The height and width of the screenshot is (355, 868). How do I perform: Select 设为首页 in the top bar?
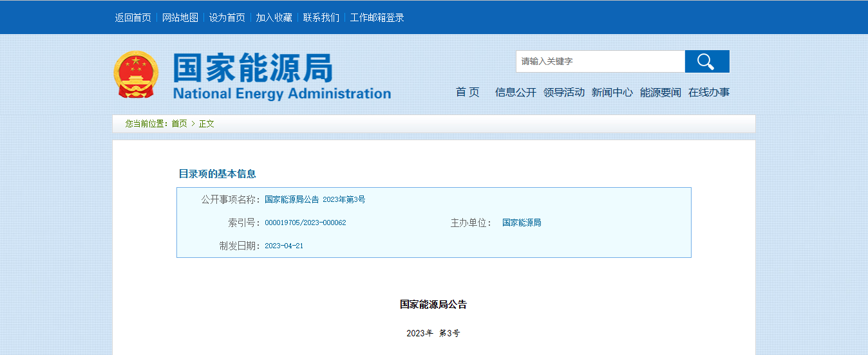[x=227, y=18]
